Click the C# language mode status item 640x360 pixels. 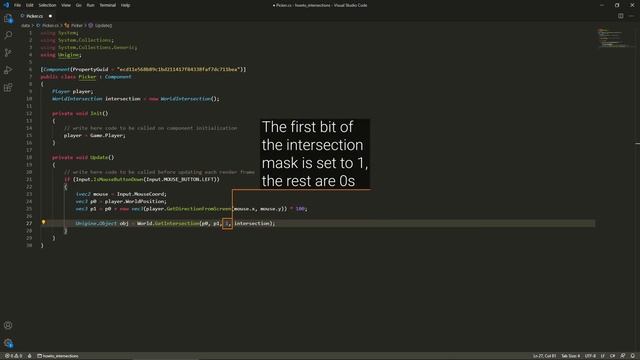click(x=612, y=356)
